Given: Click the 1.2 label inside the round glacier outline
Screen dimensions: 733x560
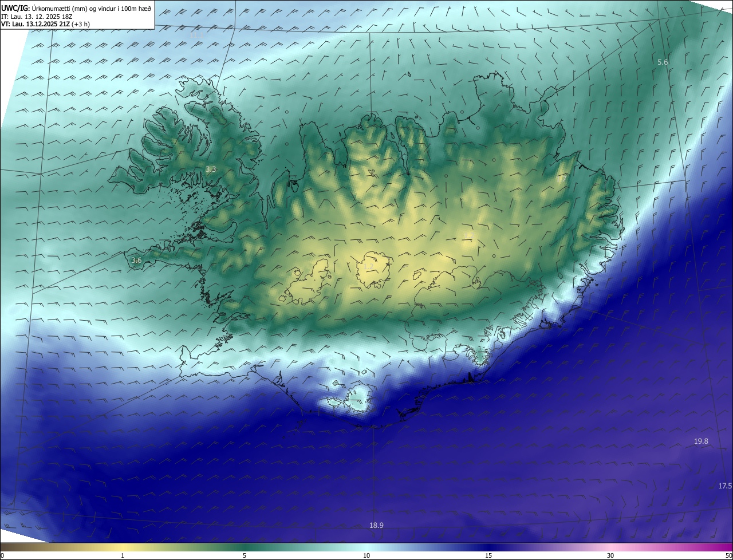Looking at the screenshot, I should click(x=369, y=266).
